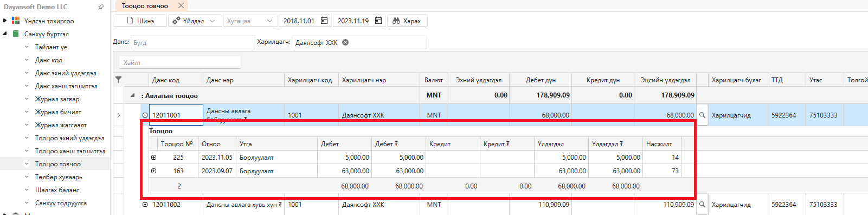Click Насжилт value 73
Viewport: 868px width, 215px height.
[x=675, y=171]
